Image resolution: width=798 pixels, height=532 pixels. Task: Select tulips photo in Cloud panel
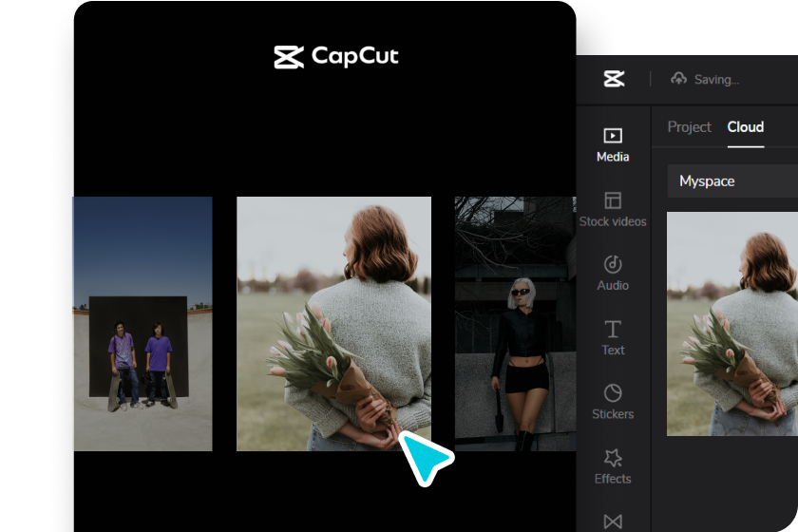[x=732, y=324]
